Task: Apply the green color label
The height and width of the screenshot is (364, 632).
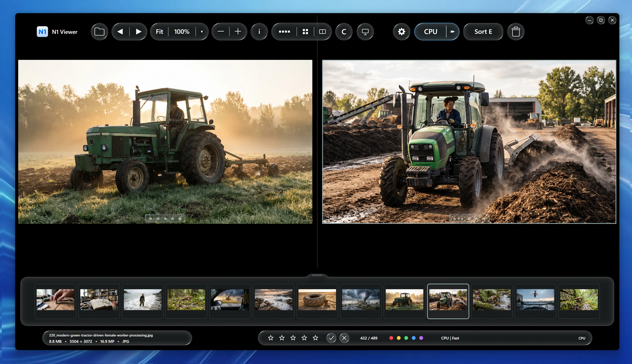Action: click(x=406, y=338)
